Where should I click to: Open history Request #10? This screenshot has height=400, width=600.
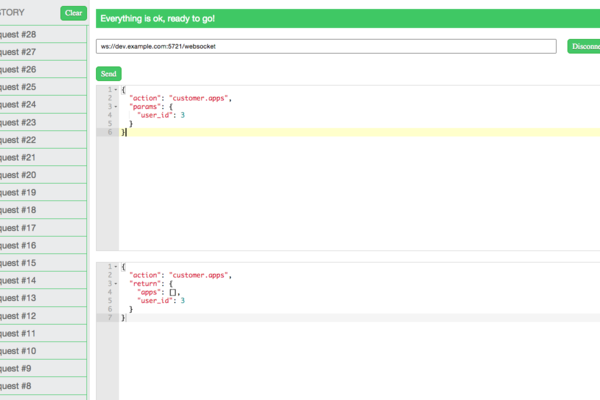click(x=43, y=351)
